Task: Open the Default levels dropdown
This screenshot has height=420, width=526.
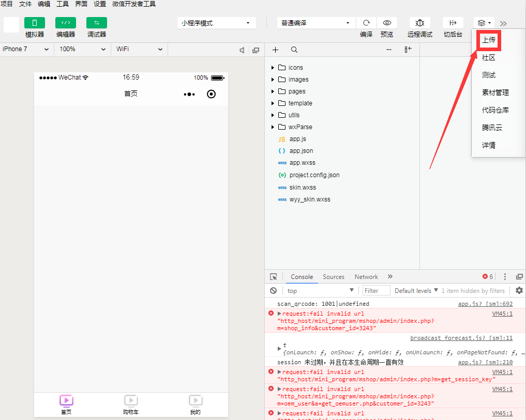Action: pyautogui.click(x=416, y=290)
